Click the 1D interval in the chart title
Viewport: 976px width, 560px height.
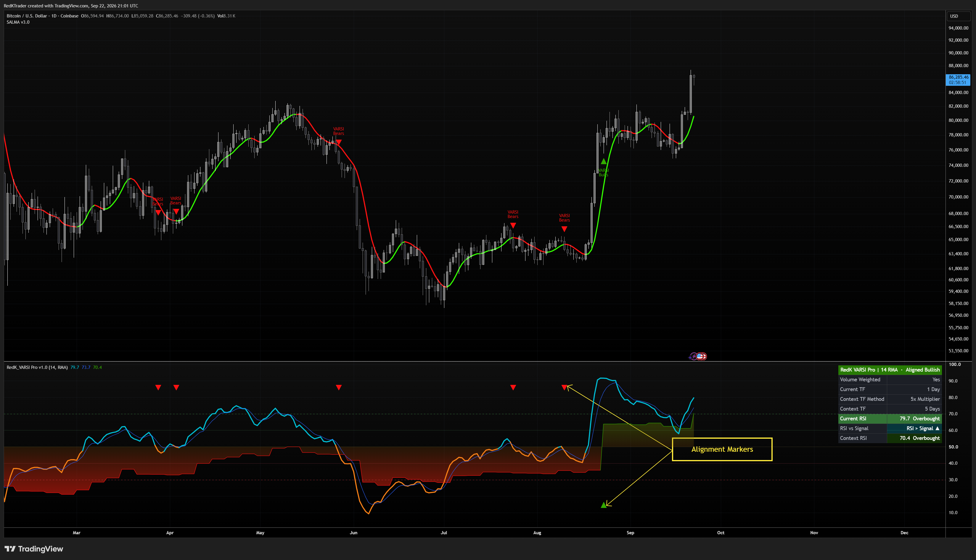(54, 16)
